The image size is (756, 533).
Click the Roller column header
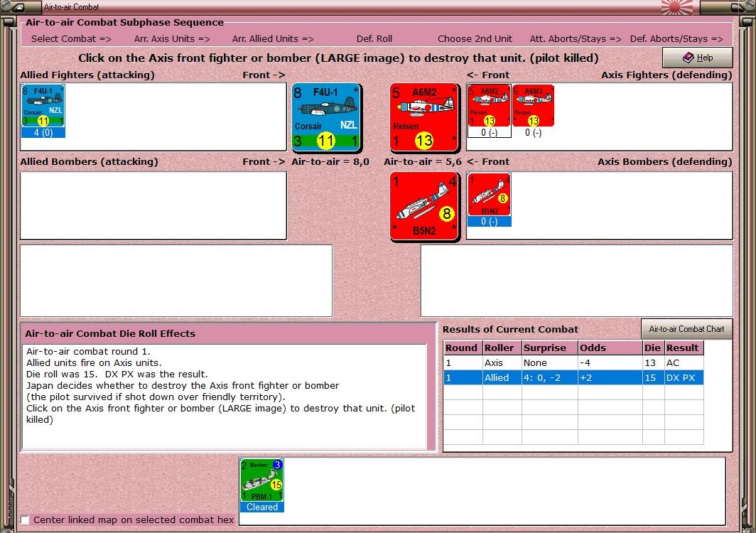pos(502,348)
